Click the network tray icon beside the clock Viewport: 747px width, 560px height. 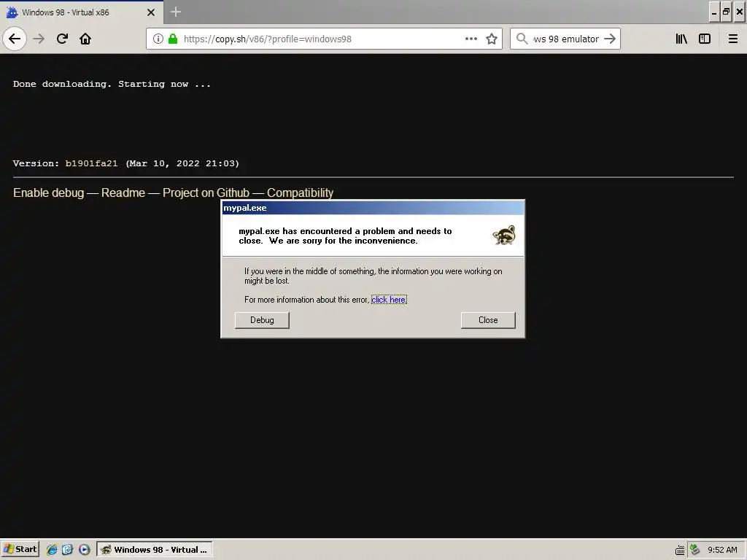695,550
